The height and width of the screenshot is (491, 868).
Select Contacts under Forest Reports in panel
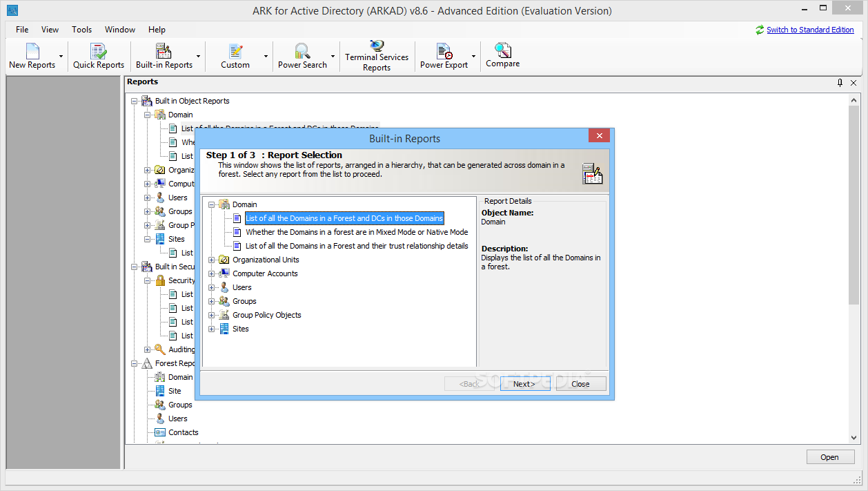184,432
